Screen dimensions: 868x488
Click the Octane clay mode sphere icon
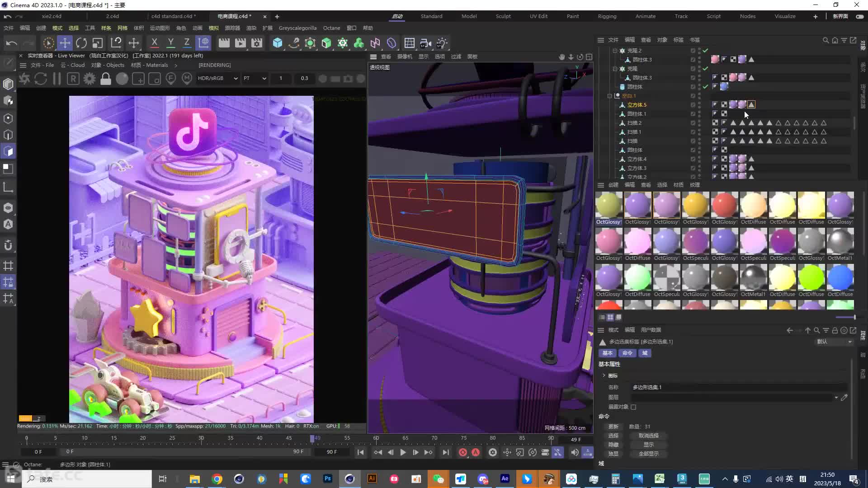pyautogui.click(x=122, y=79)
